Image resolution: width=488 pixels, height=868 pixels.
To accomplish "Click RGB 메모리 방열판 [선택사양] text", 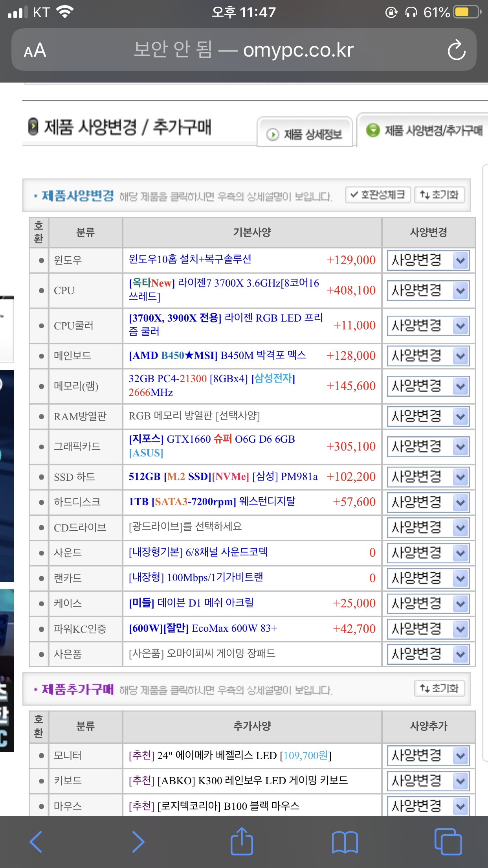I will pos(194,416).
